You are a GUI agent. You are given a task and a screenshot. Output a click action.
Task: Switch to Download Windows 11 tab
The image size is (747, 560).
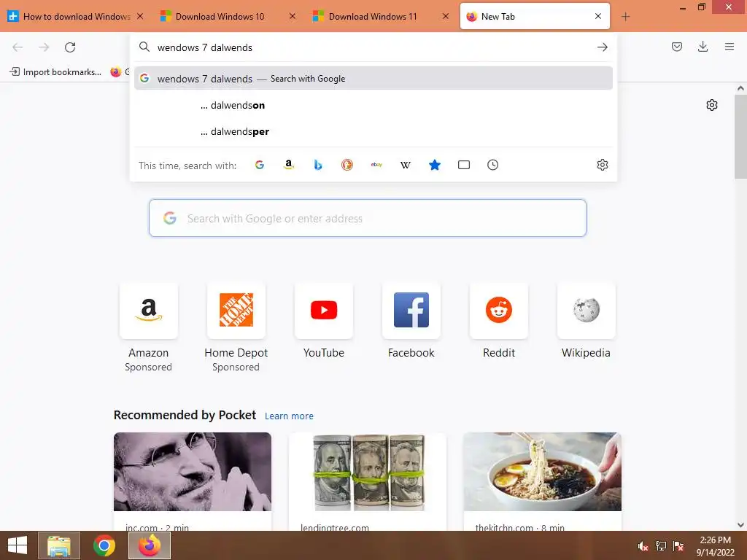(381, 17)
